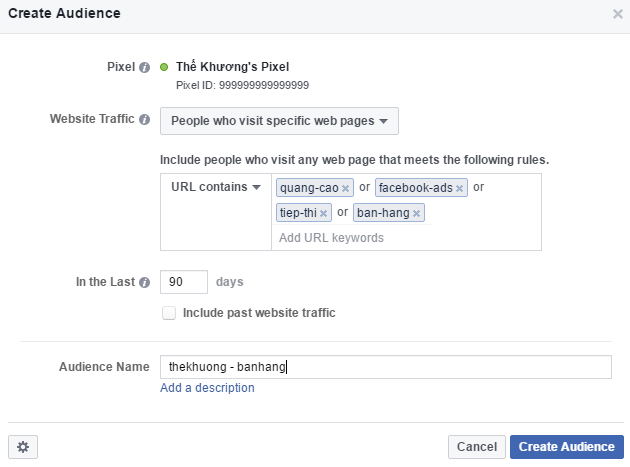Remove the ban-hang keyword tag

tap(416, 213)
